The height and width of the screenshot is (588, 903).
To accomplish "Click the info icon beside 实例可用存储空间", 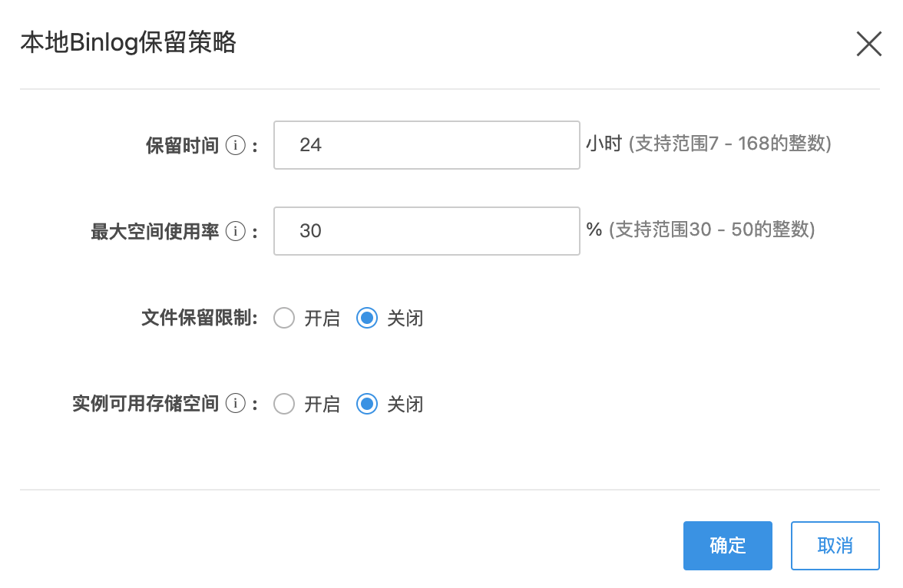I will [x=235, y=404].
